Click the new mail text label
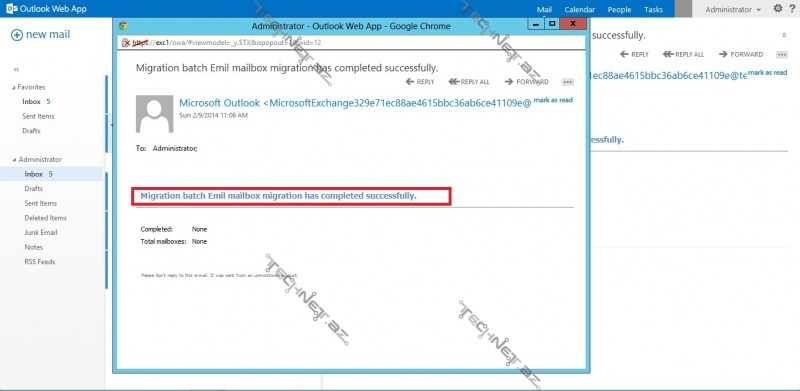The image size is (800, 391). point(48,35)
